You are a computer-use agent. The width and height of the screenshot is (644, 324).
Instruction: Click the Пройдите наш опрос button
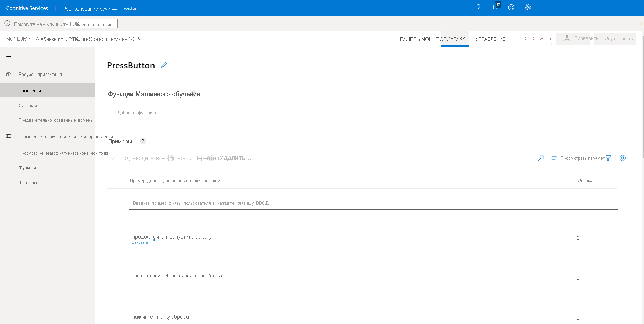click(91, 24)
